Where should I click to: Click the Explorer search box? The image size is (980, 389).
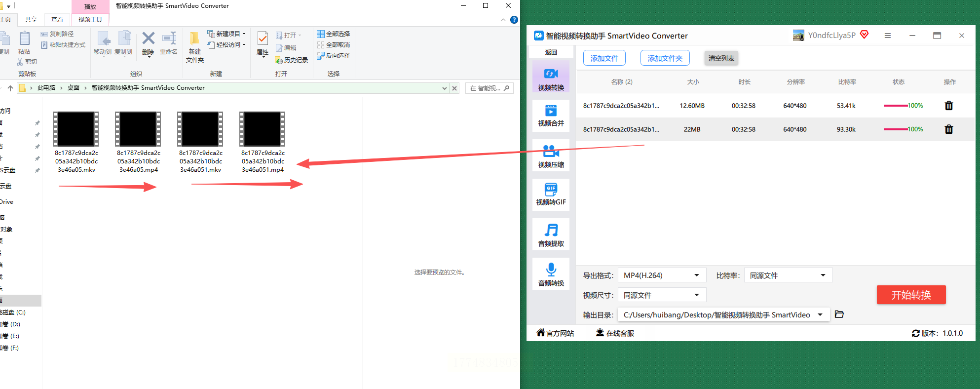pos(490,88)
